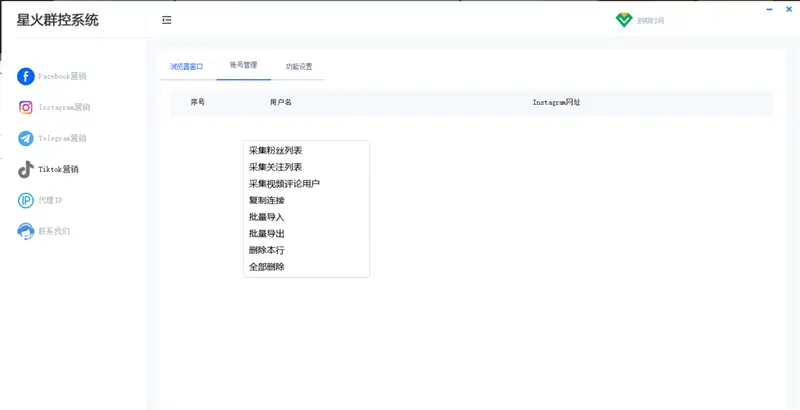
Task: Click the 星火群控系统 title
Action: [x=58, y=20]
